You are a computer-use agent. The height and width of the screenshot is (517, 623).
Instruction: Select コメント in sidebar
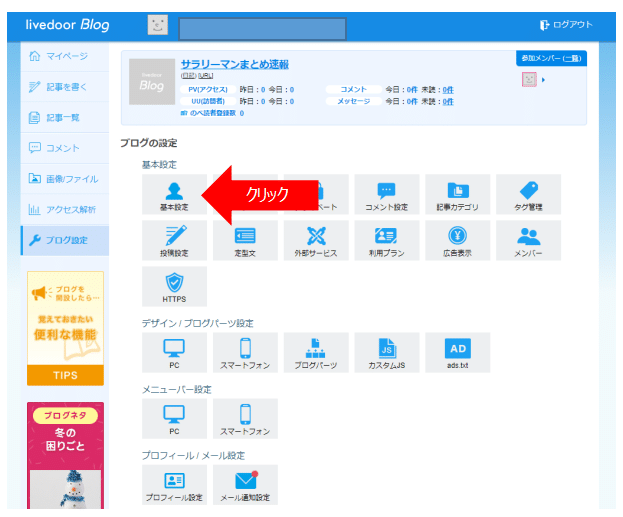(65, 148)
